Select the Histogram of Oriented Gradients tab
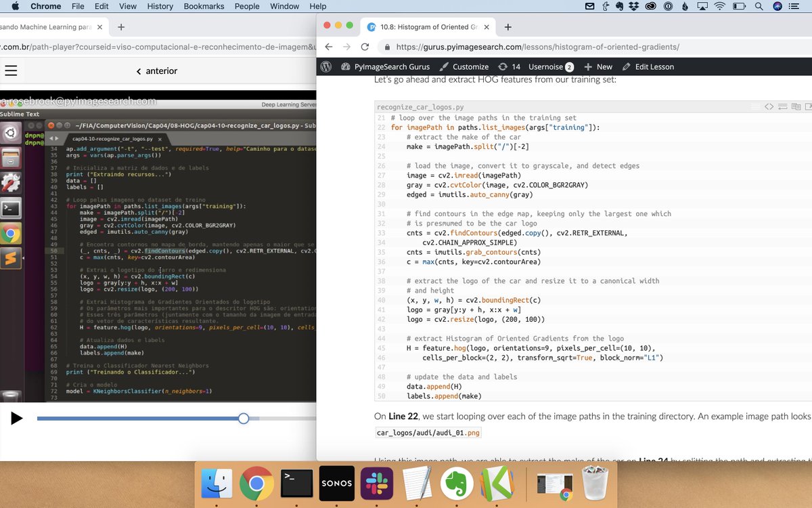Screen dimensions: 812x508 point(428,27)
